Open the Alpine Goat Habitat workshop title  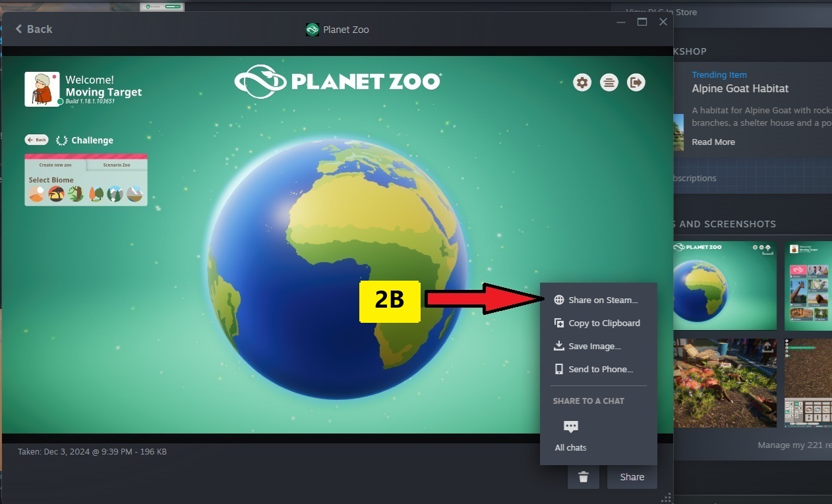740,88
